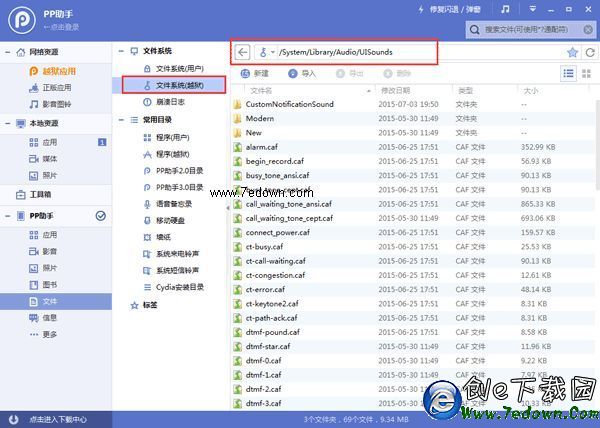Open 越狱应用 in sidebar

(53, 71)
